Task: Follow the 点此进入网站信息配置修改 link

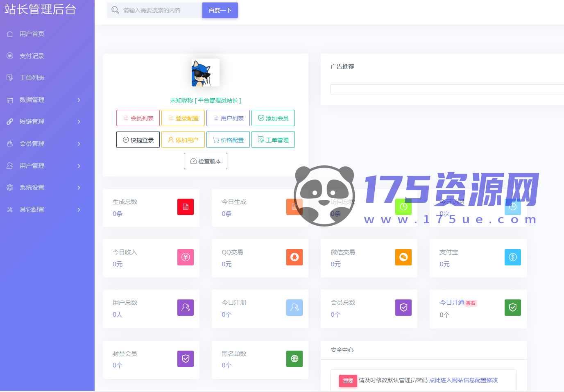Action: point(463,380)
